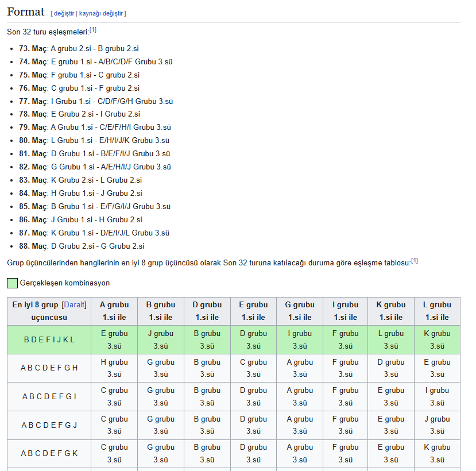Click the 'A B C D E F G K' row label
This screenshot has width=476, height=471.
[x=49, y=453]
